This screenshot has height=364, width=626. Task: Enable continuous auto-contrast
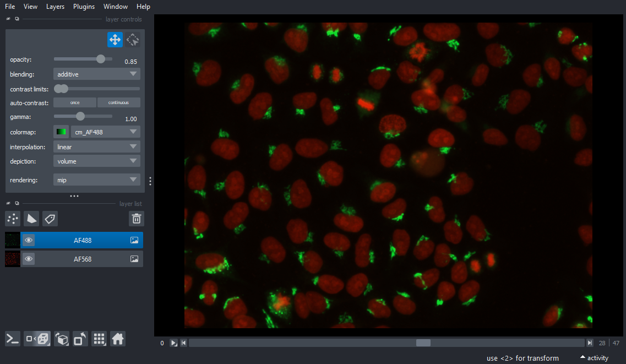point(118,102)
